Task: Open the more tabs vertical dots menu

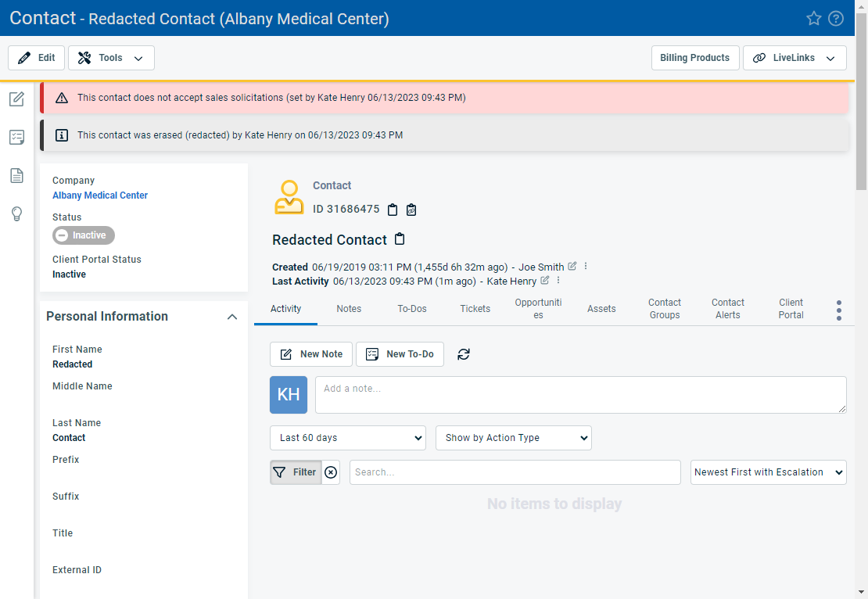Action: pos(838,310)
